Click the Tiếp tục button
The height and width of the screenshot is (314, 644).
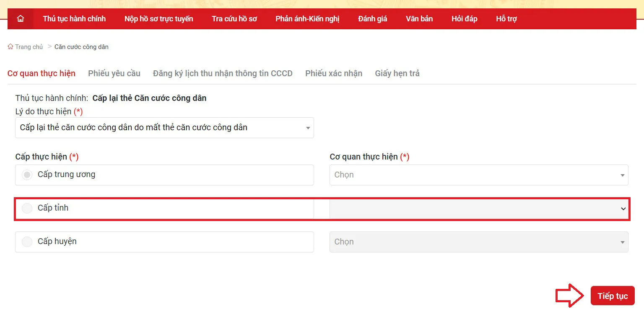pyautogui.click(x=612, y=295)
